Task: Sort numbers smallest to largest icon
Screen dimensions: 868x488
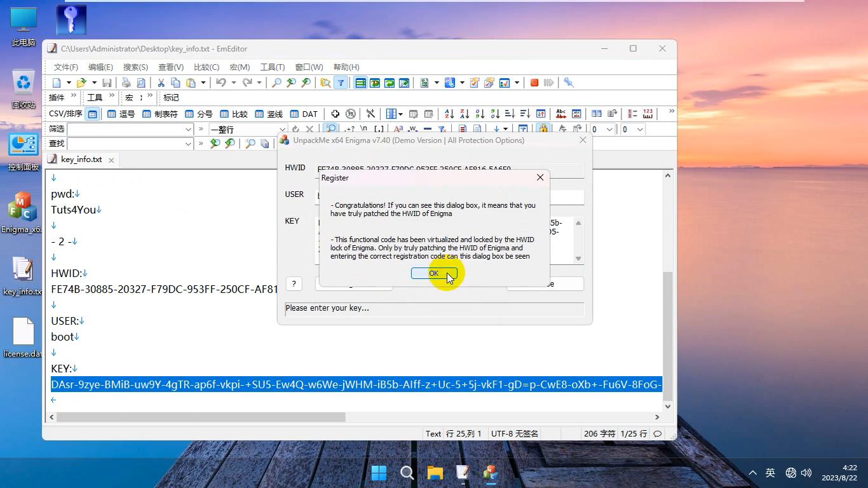Action: click(x=480, y=114)
